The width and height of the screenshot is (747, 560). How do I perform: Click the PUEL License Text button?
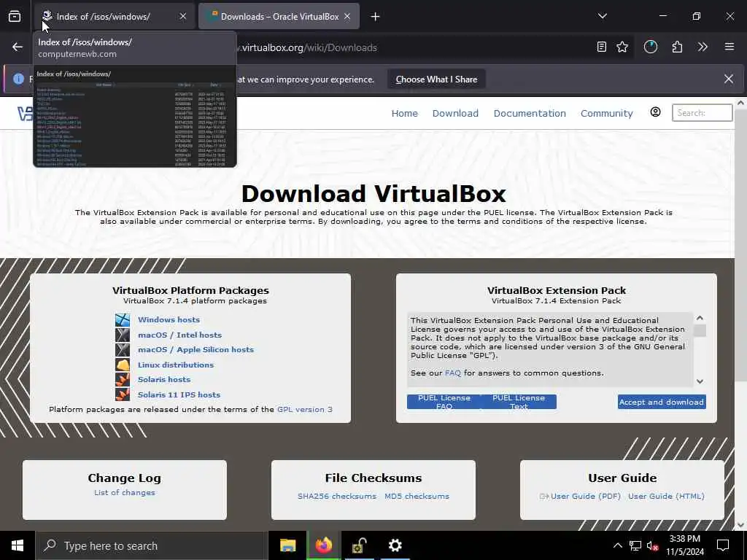coord(519,402)
